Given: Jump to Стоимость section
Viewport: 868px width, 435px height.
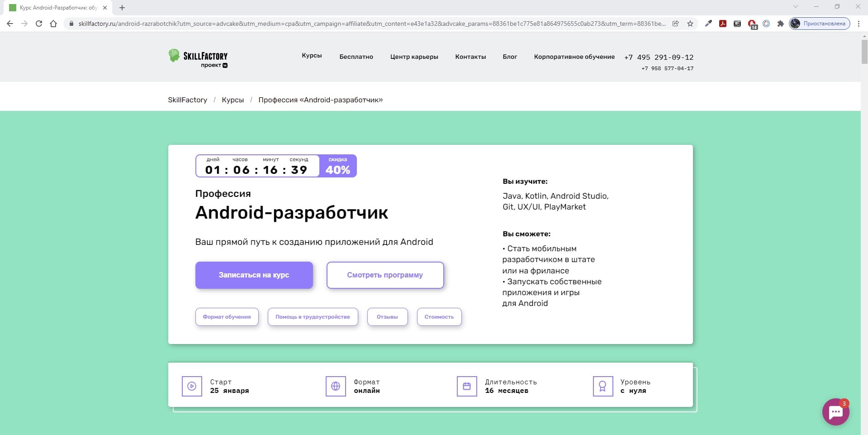Looking at the screenshot, I should [439, 317].
